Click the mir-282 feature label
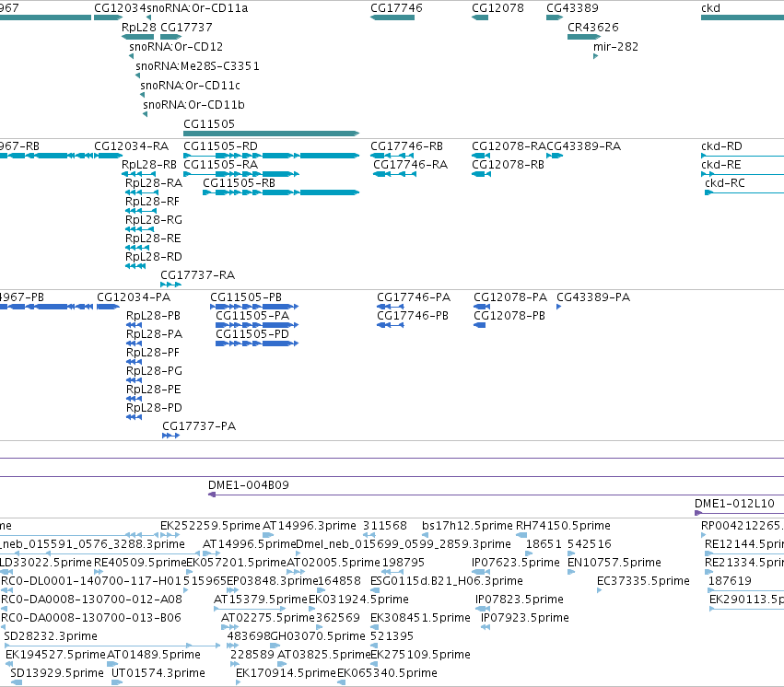The height and width of the screenshot is (687, 784). (x=615, y=46)
